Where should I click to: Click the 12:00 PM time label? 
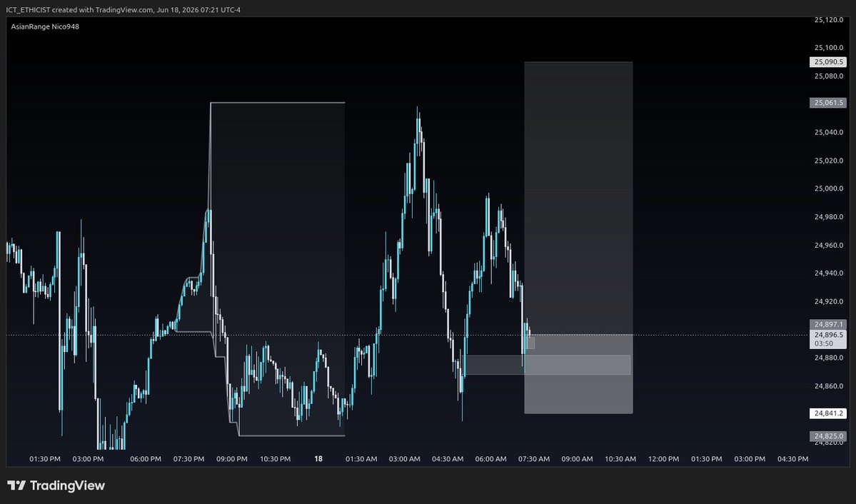(664, 459)
